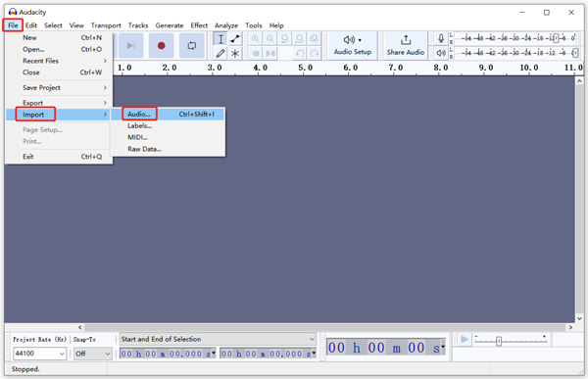The height and width of the screenshot is (379, 588).
Task: Open the Tools menu
Action: click(254, 25)
